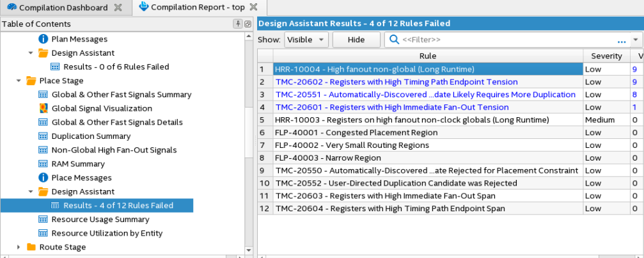Open the Show Visible dropdown
Viewport: 644px width, 258px height.
pyautogui.click(x=306, y=40)
